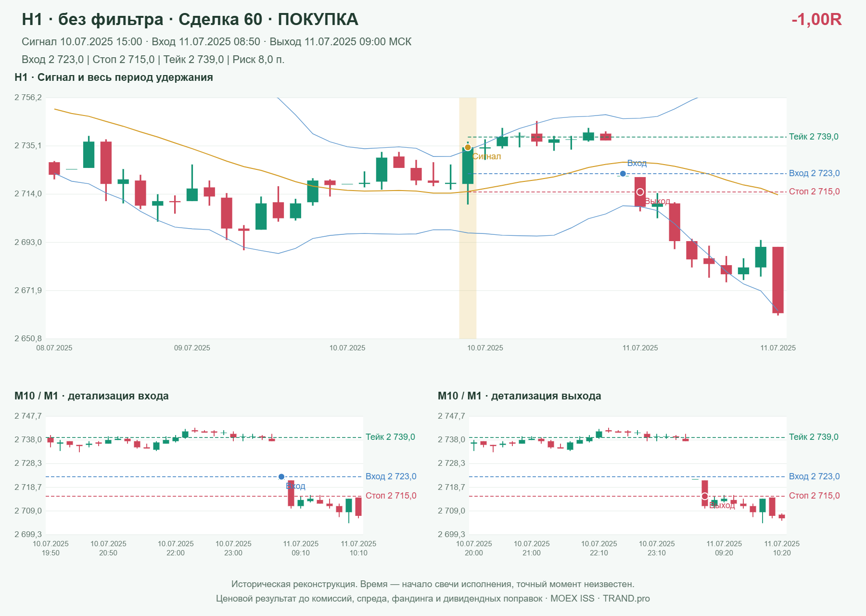The image size is (866, 616).
Task: Click the '10.07.2025 22:10' exit chart time label
Action: (599, 548)
